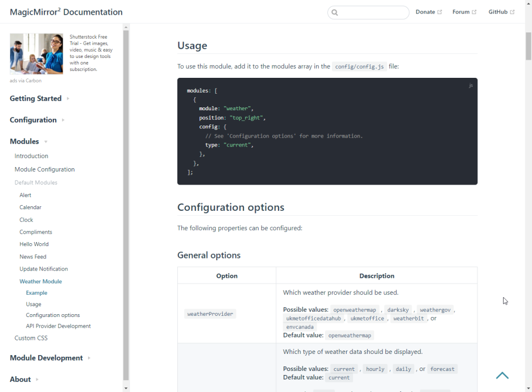532x392 pixels.
Task: Click the ukmetofficedatahub value tag
Action: pyautogui.click(x=313, y=318)
